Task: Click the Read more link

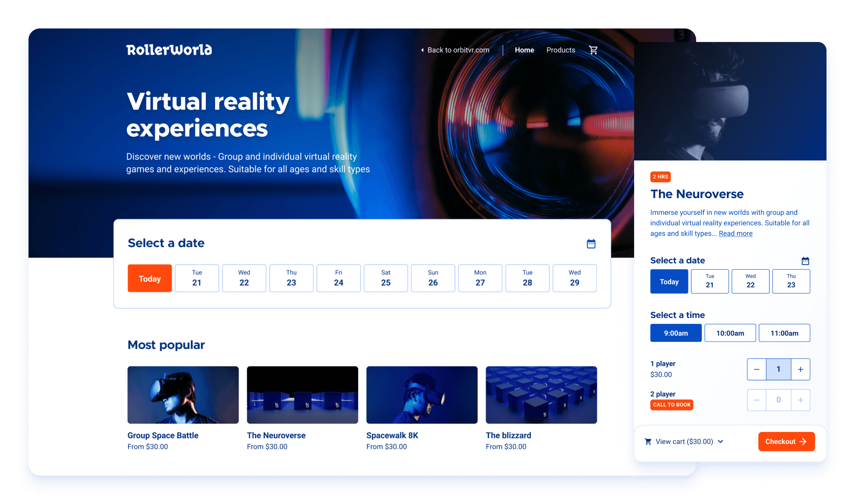Action: tap(735, 233)
